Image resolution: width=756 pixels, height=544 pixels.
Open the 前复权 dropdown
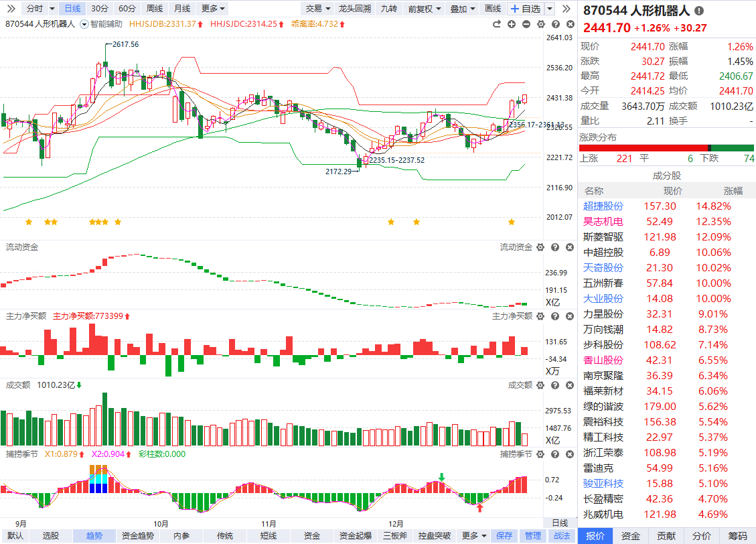pyautogui.click(x=425, y=9)
